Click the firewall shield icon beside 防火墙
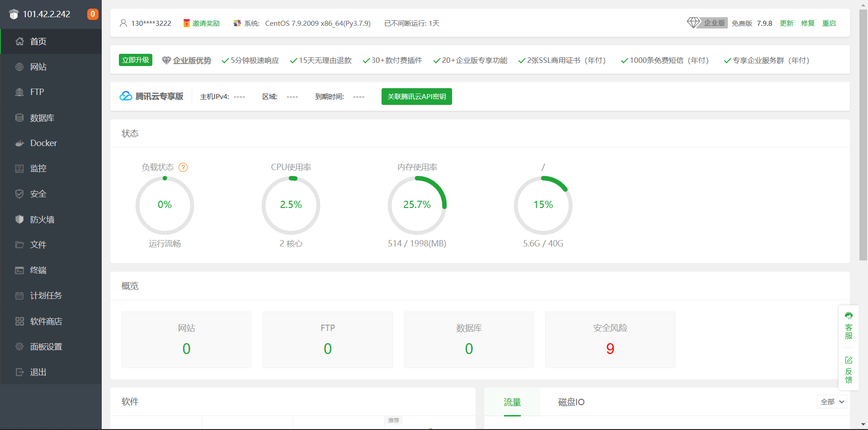 pyautogui.click(x=19, y=220)
